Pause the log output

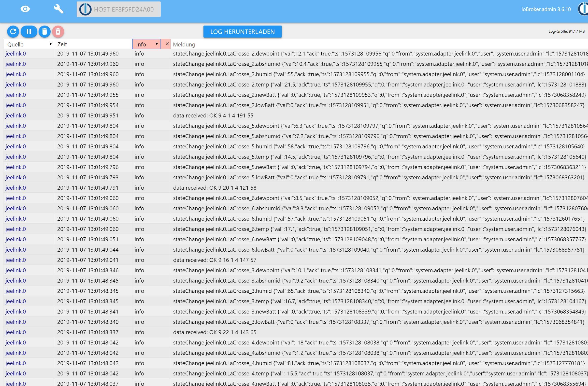[x=29, y=32]
